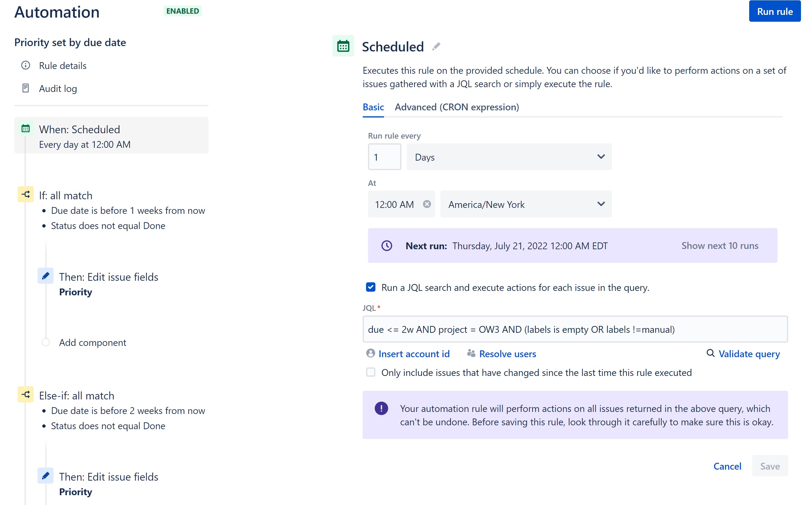This screenshot has width=812, height=505.
Task: Select the Add component radio button
Action: coord(46,342)
